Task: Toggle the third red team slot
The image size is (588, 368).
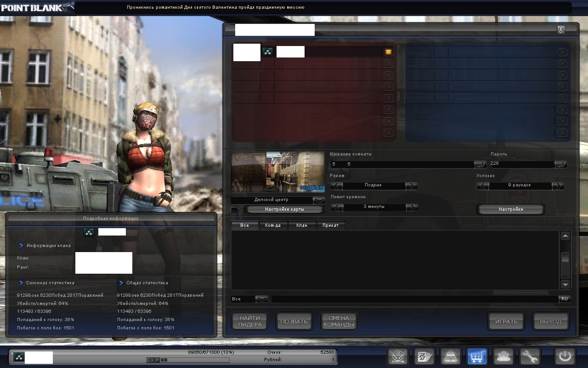Action: [x=388, y=75]
